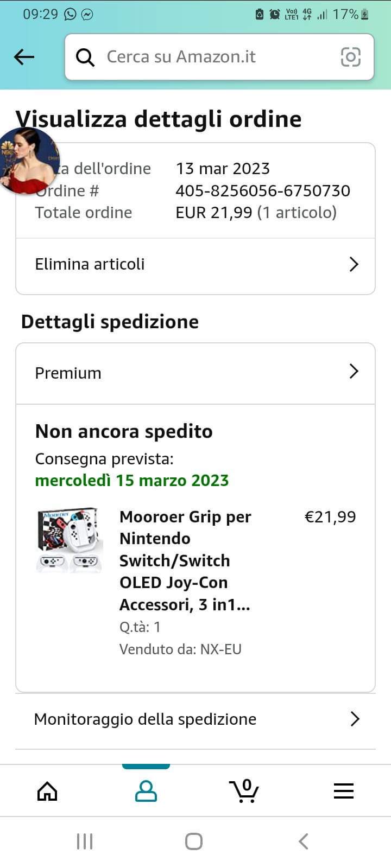391x868 pixels.
Task: Open the shopping cart icon
Action: (244, 791)
